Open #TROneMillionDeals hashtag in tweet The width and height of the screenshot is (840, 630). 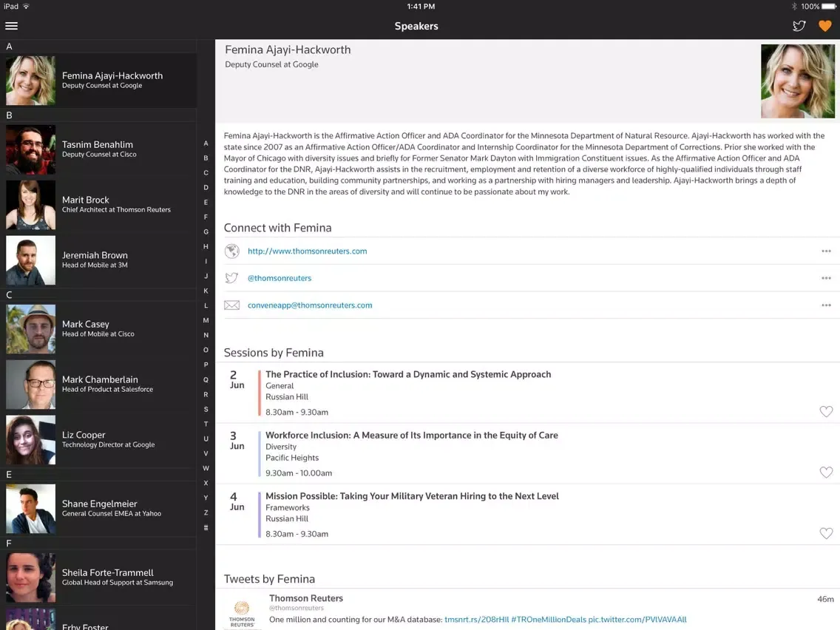pos(549,620)
